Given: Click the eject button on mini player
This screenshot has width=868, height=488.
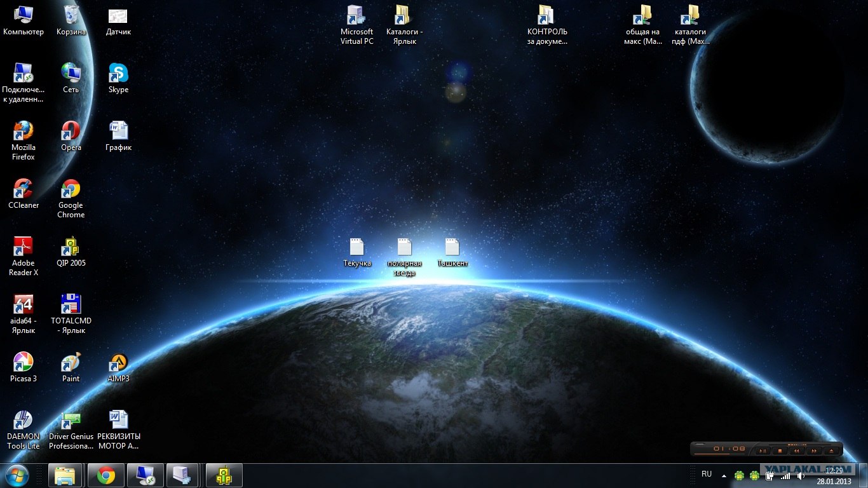Looking at the screenshot, I should (x=831, y=451).
